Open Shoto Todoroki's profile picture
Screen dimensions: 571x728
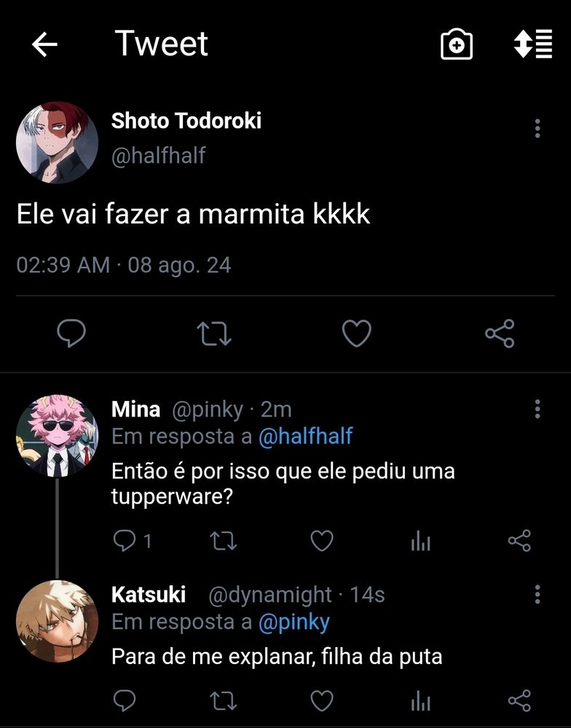(57, 143)
